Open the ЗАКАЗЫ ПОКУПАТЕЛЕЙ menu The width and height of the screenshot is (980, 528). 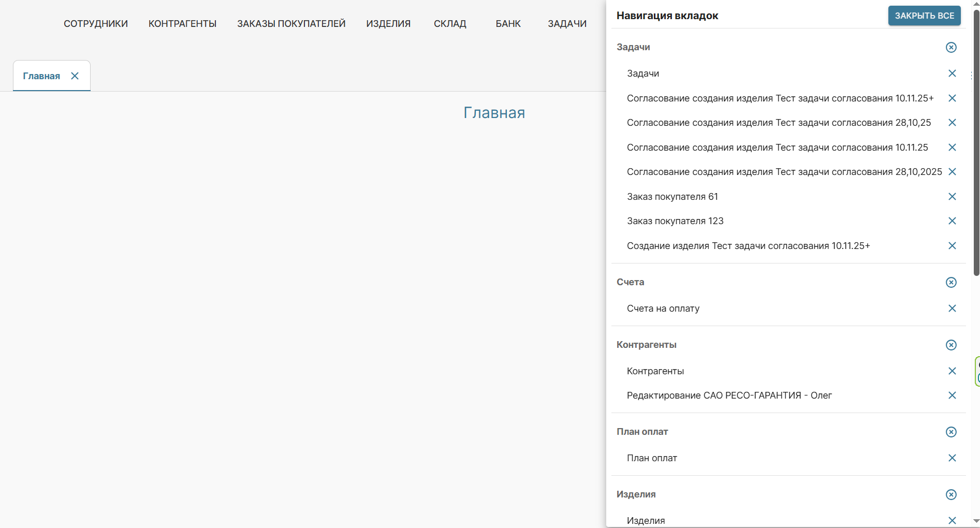(x=291, y=24)
